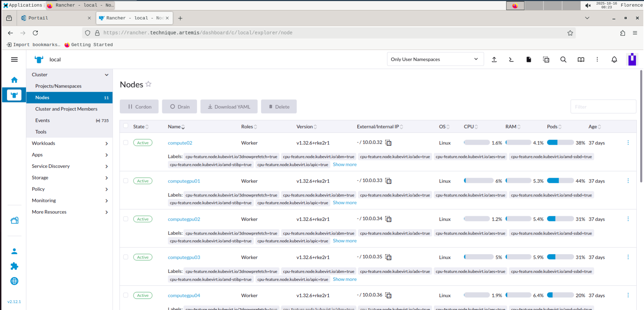The width and height of the screenshot is (644, 310).
Task: Open Extensions puzzle icon
Action: [14, 266]
